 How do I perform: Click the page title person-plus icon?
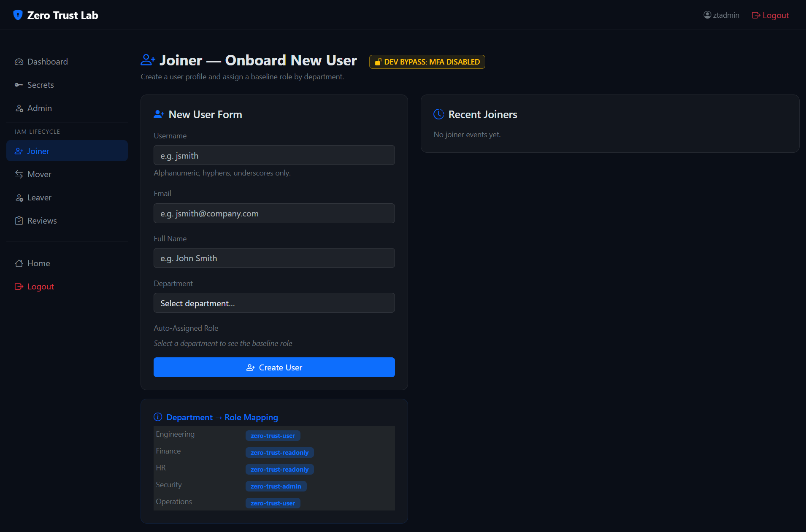148,60
